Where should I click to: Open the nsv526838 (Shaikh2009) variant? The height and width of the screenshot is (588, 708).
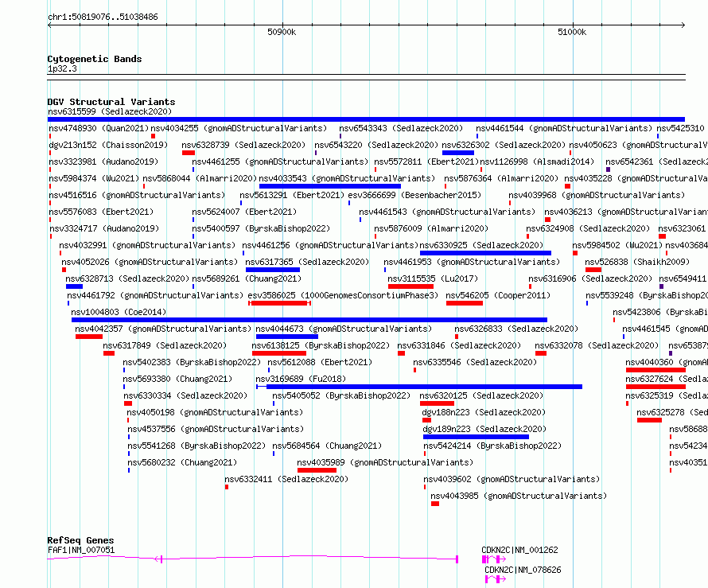point(637,262)
